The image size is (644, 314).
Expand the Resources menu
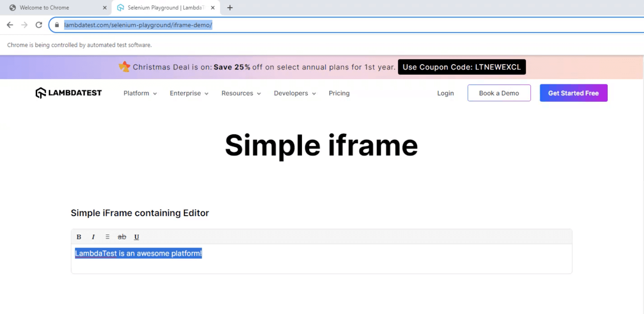pyautogui.click(x=241, y=93)
